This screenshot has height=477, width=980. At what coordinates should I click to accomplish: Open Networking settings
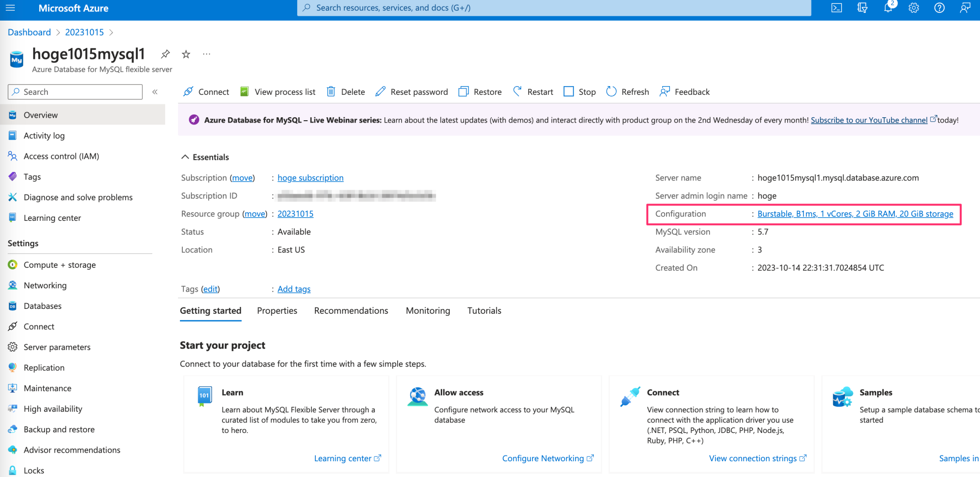point(45,285)
